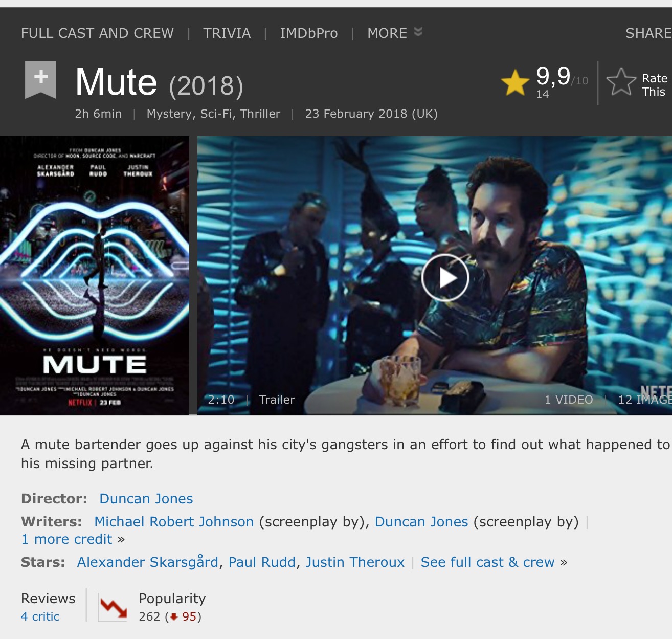Click the Popularity heading

pos(172,599)
